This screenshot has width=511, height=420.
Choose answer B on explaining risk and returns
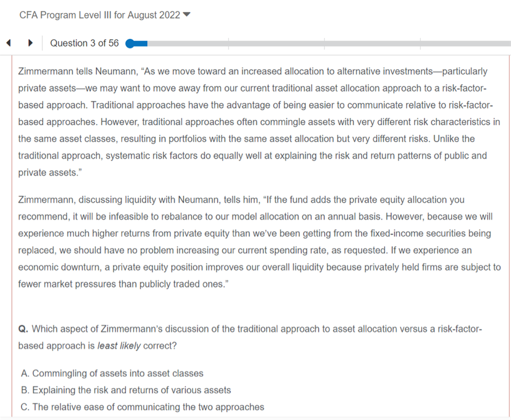point(126,390)
